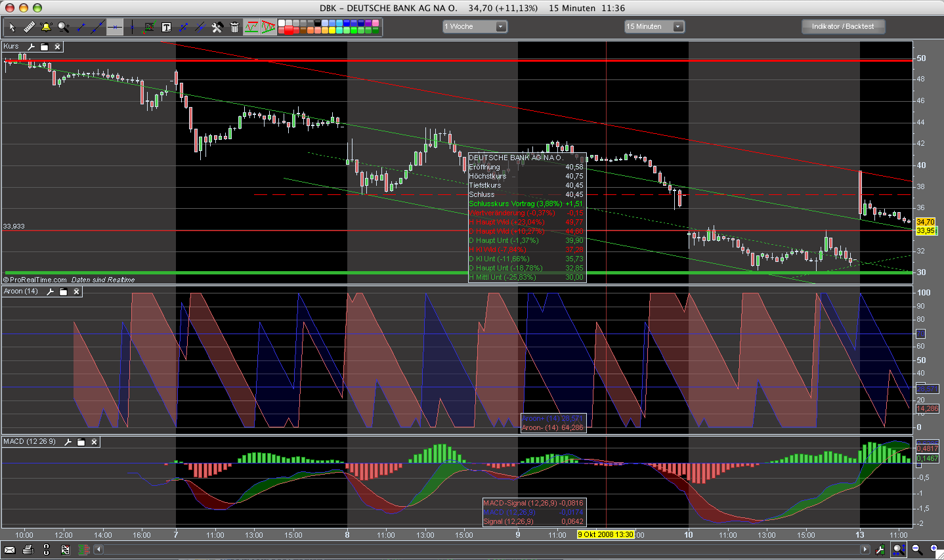
Task: Open the '1 Woche' period dropdown
Action: (475, 27)
